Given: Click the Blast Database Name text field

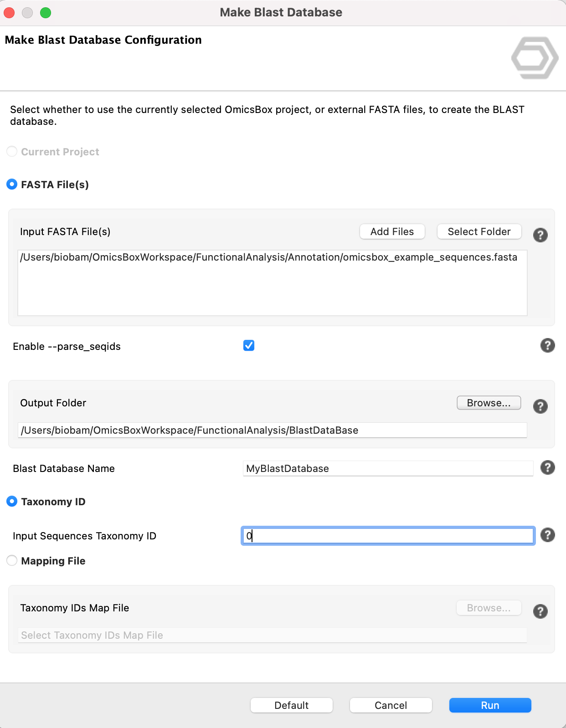Looking at the screenshot, I should 387,468.
